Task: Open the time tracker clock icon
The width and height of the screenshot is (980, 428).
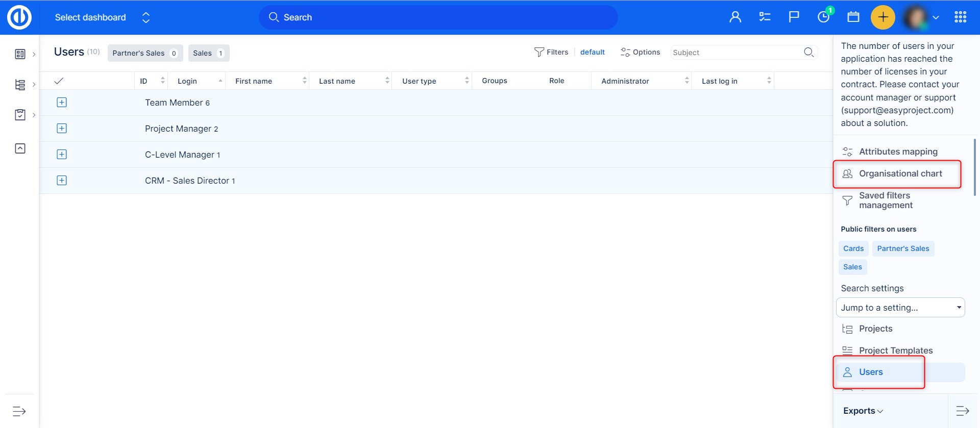Action: 823,17
